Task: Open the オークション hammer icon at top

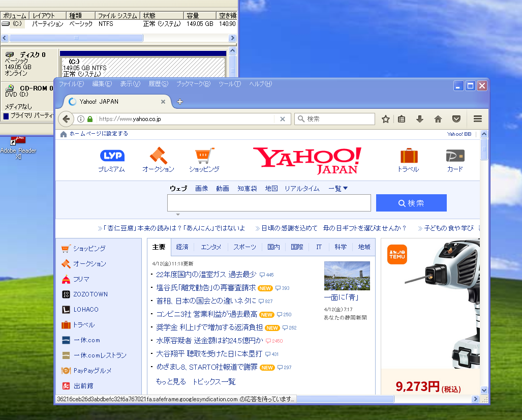Action: (x=159, y=160)
